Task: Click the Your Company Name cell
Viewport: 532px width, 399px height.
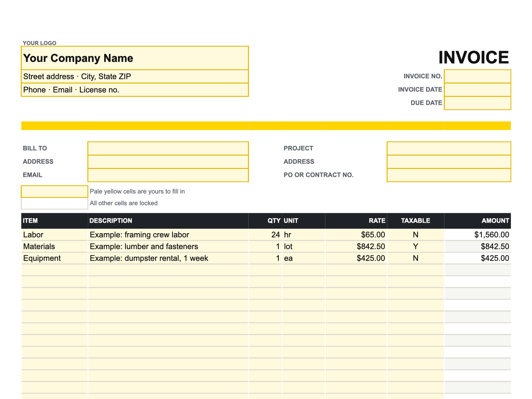Action: 135,58
